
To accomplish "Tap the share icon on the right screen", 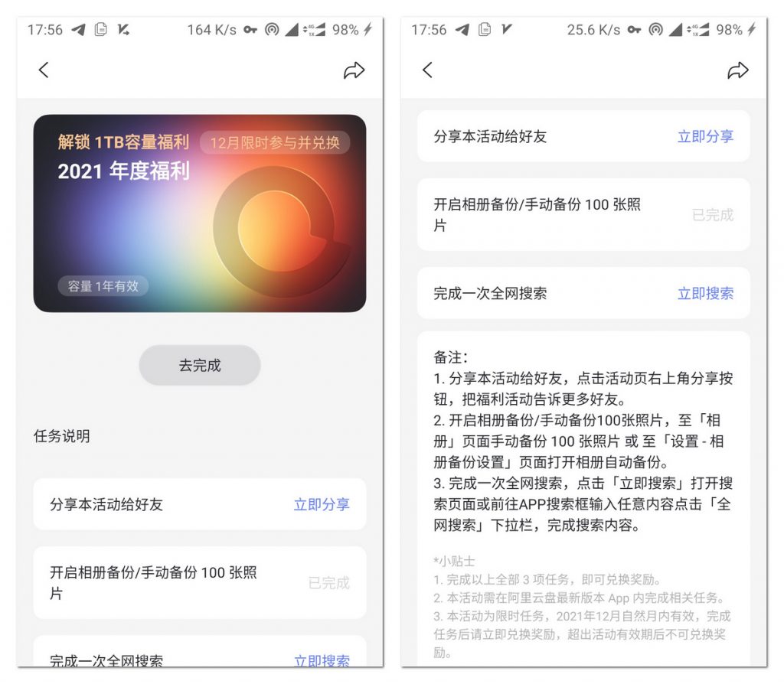I will coord(737,71).
